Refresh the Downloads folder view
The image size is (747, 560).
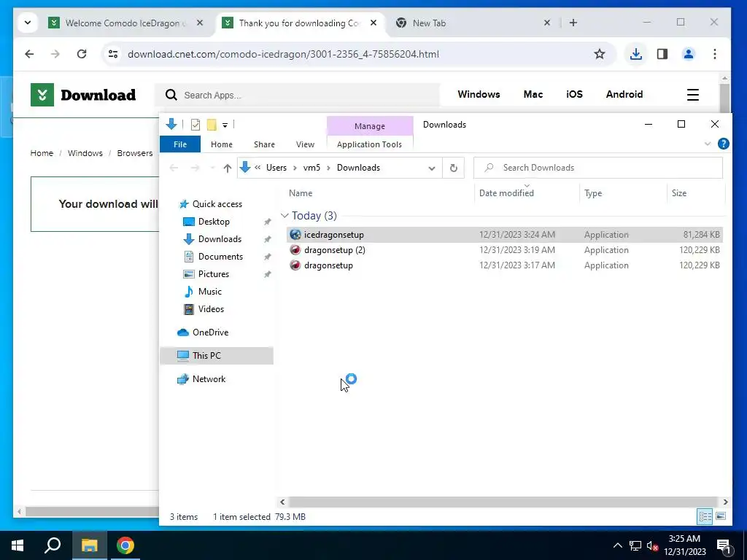(454, 168)
